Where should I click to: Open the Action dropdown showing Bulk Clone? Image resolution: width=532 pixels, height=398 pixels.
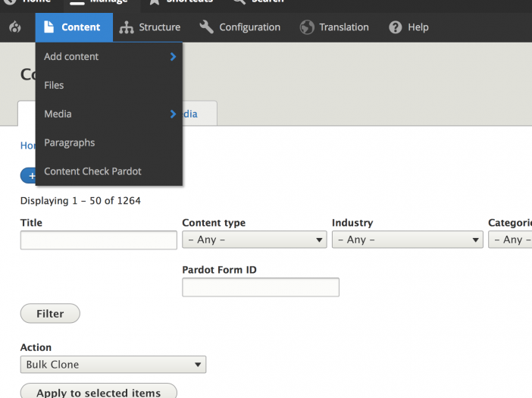pyautogui.click(x=113, y=365)
